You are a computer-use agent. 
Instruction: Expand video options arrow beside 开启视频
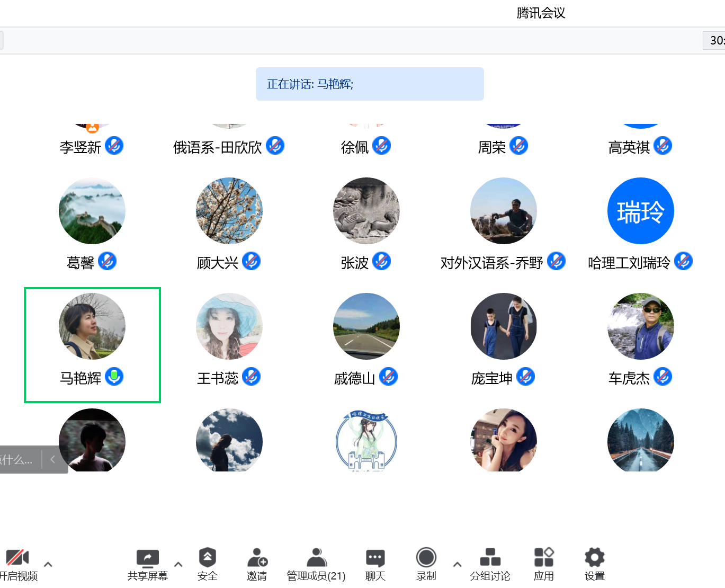click(x=48, y=564)
